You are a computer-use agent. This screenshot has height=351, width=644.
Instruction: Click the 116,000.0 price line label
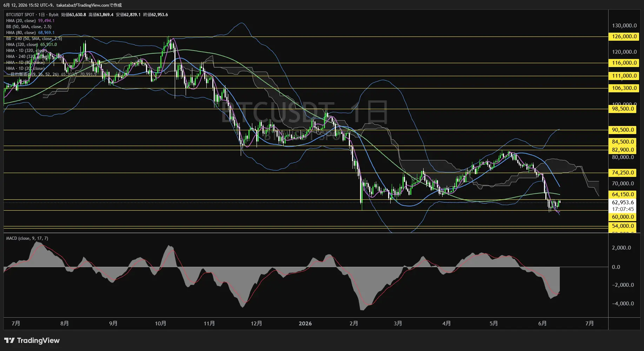click(624, 63)
